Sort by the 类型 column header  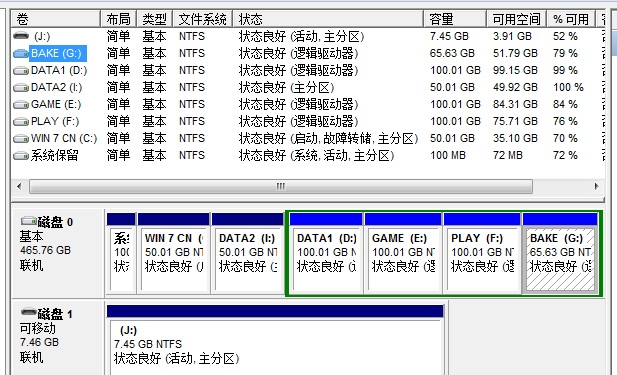(155, 19)
